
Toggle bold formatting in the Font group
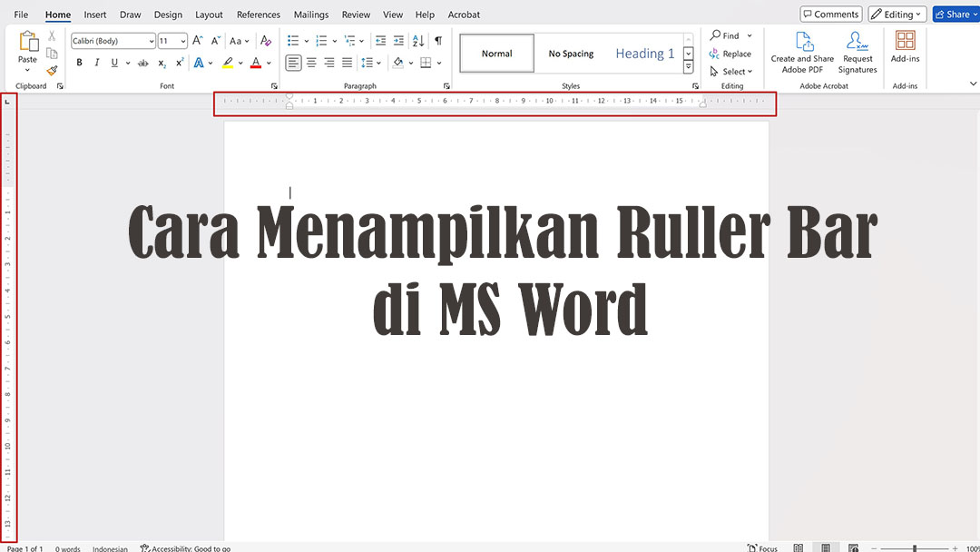(x=80, y=62)
